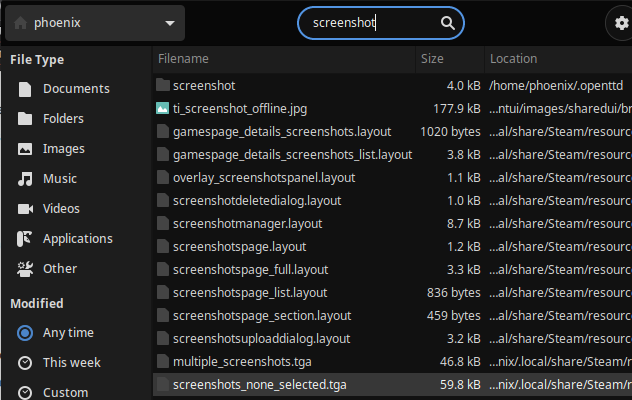Select the screenshot folder result

click(x=203, y=86)
